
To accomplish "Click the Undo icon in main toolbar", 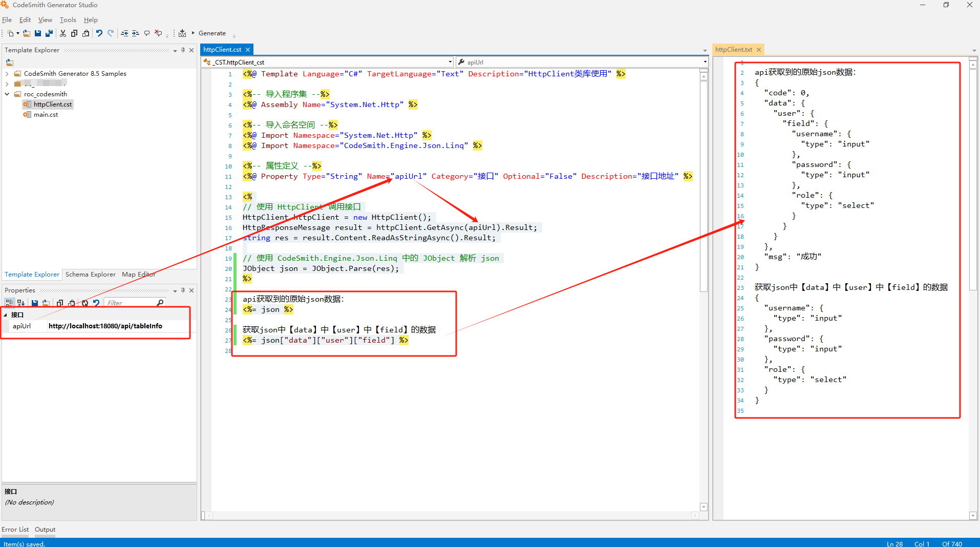I will click(99, 33).
